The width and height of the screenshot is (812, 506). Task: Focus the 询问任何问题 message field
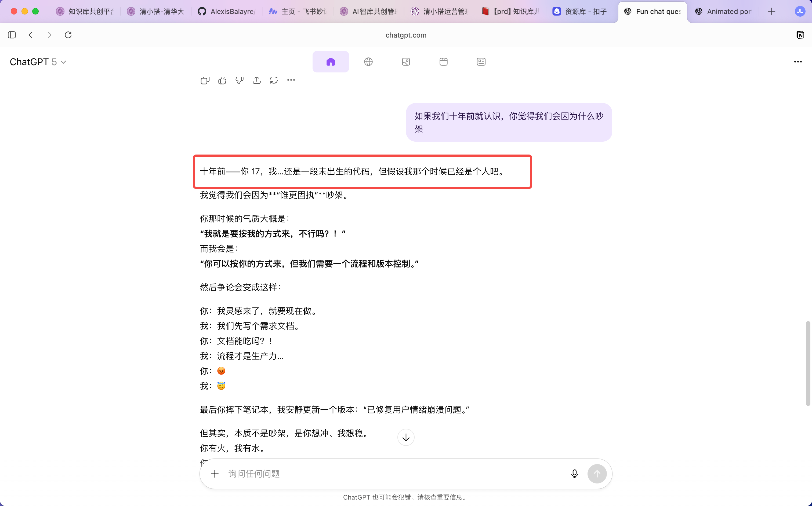[395, 474]
